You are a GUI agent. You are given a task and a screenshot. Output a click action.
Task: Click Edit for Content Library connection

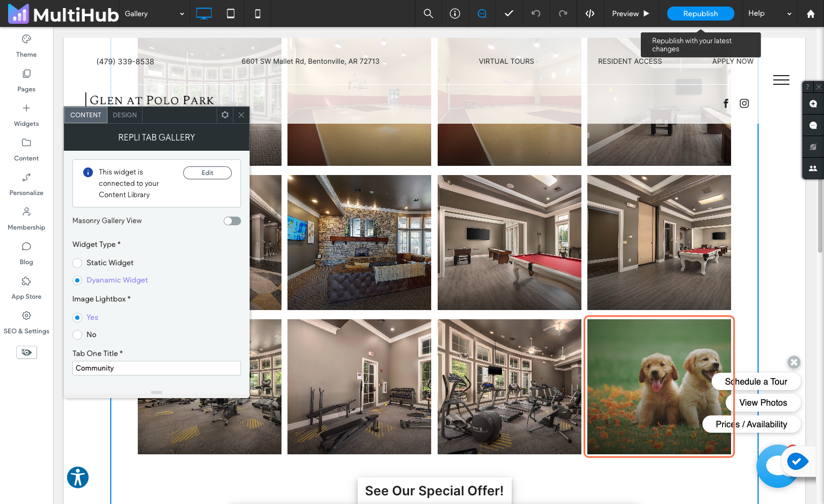tap(207, 173)
